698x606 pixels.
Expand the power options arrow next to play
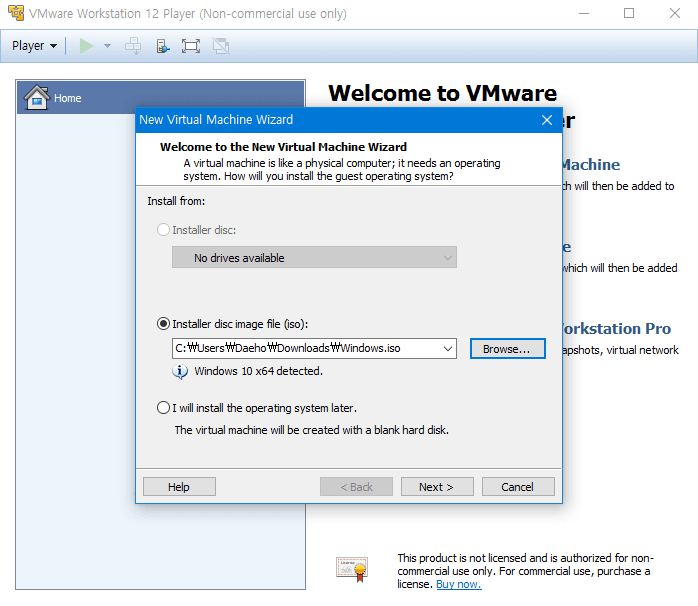pyautogui.click(x=107, y=46)
